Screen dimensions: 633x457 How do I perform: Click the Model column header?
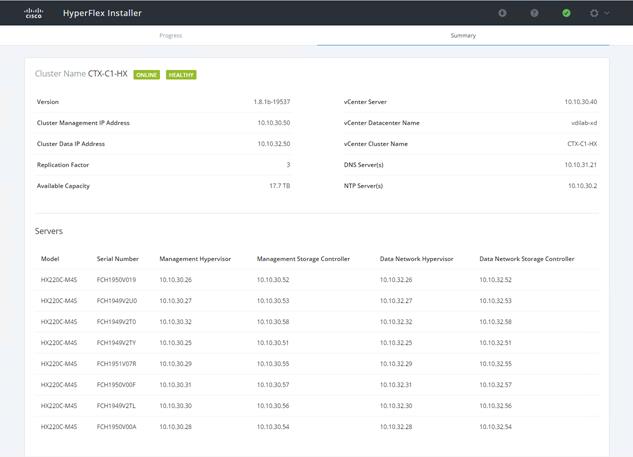(50, 259)
